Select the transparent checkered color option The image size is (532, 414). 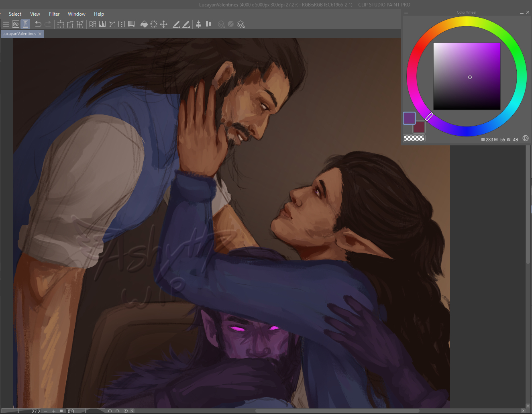click(x=414, y=138)
